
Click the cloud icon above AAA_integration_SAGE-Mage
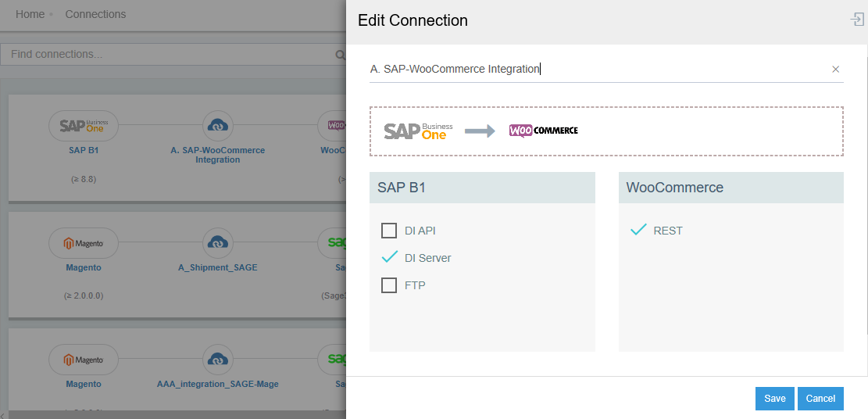[x=217, y=359]
